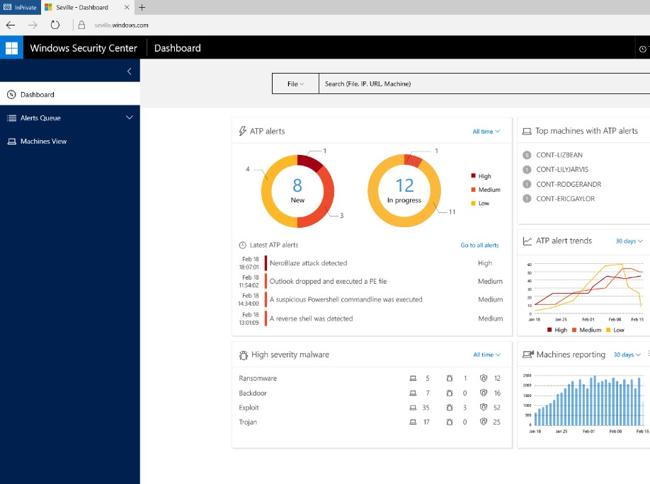The image size is (650, 484).
Task: Click the Low severity legend swatch in ATP alerts
Action: coord(473,203)
